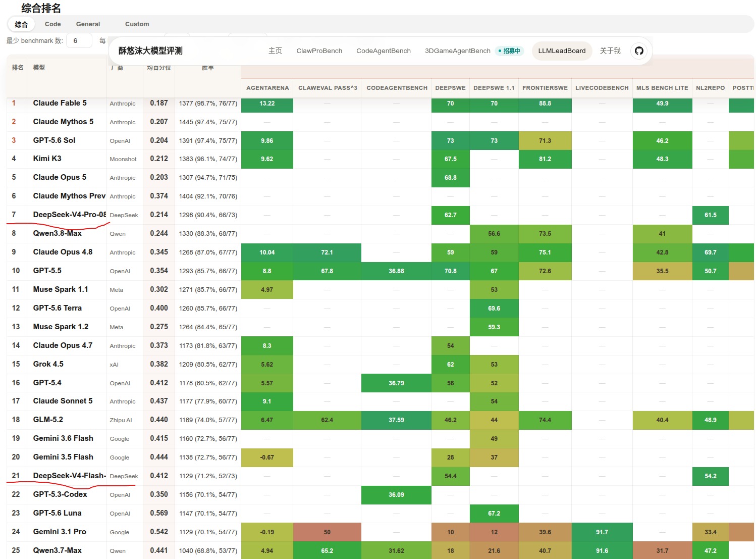Click the 排名 column header
Viewport: 756px width, 559px height.
18,68
